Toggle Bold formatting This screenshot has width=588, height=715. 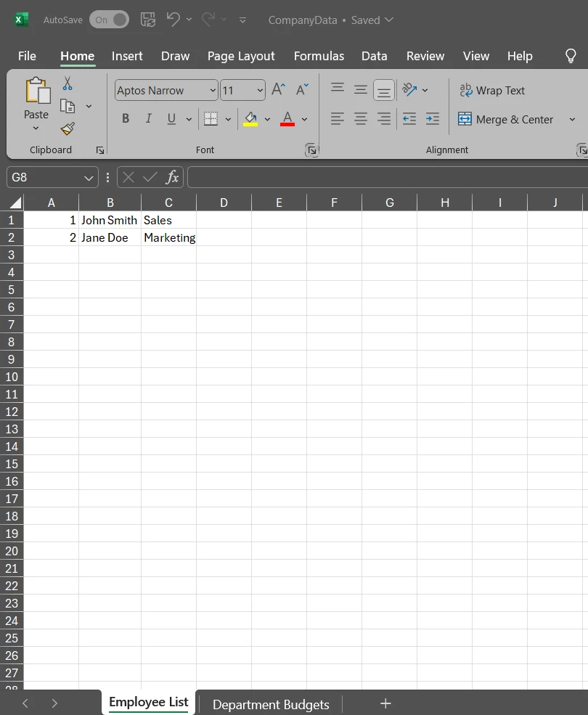126,119
